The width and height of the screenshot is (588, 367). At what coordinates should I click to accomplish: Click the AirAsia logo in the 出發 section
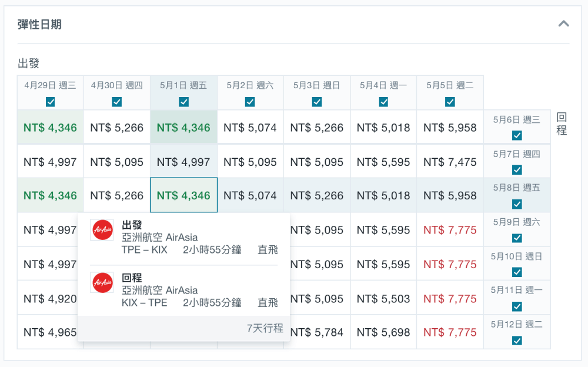point(103,229)
